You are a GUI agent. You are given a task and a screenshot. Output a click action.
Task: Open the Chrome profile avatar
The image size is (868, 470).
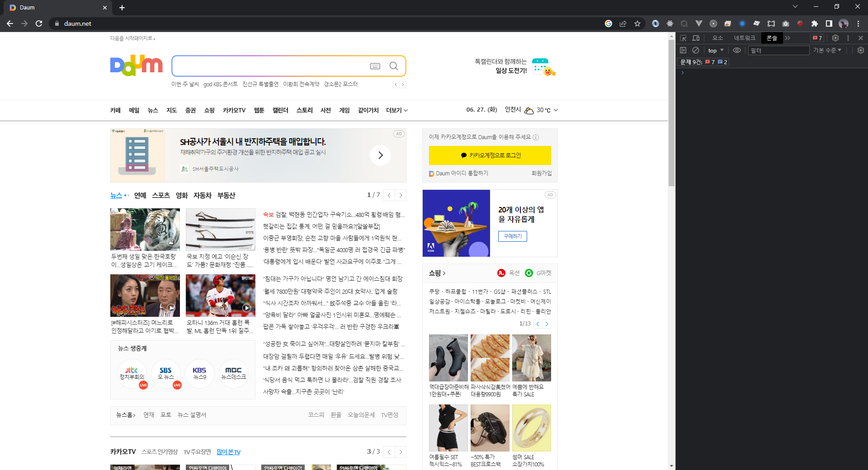(844, 23)
